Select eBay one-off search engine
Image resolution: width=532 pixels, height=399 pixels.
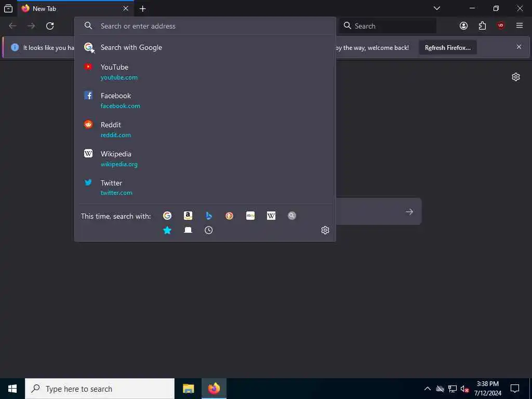coord(250,216)
